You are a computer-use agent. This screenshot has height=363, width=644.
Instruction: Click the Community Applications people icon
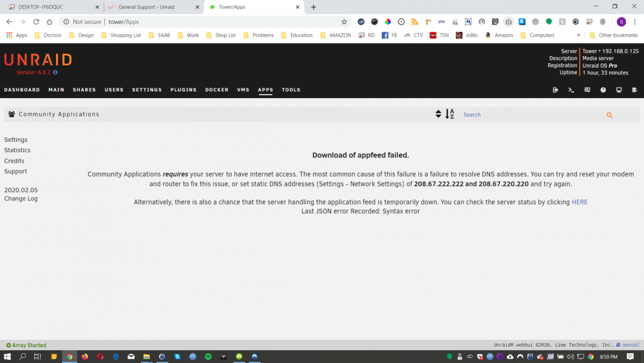[12, 114]
